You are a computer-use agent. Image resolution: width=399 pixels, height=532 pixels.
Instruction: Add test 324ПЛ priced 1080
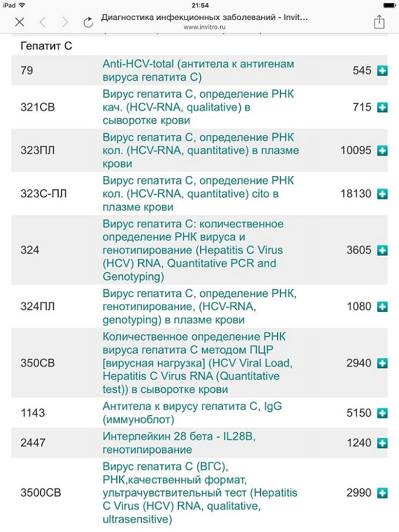pos(383,307)
